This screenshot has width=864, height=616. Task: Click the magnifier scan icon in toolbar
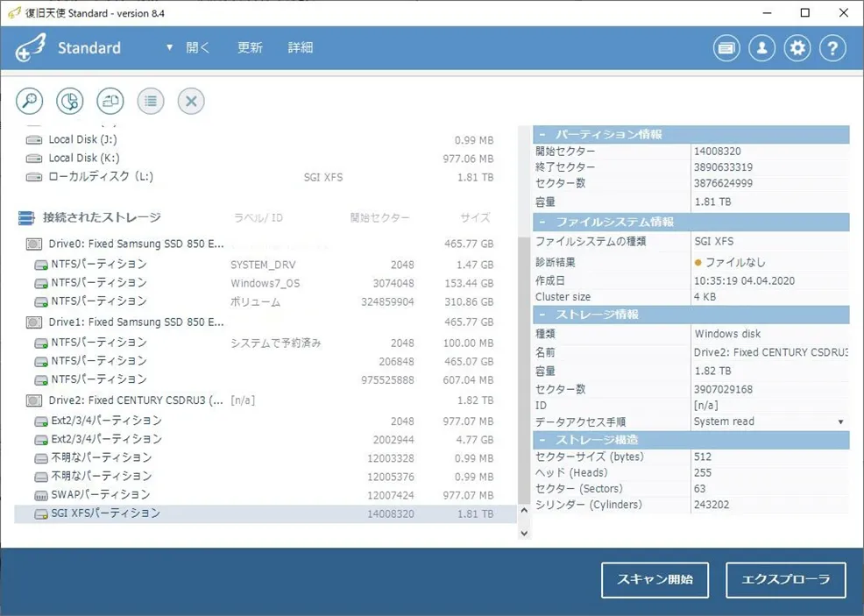[x=29, y=101]
